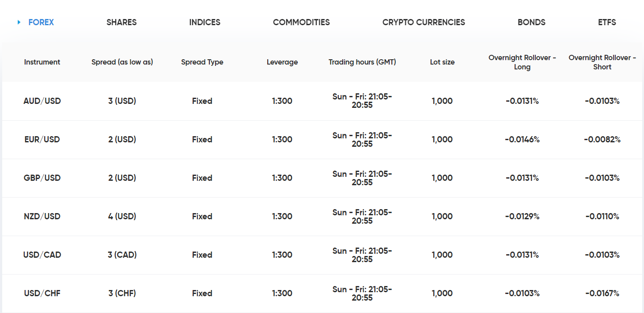The image size is (644, 313).
Task: Click the Instrument column header
Action: 42,62
